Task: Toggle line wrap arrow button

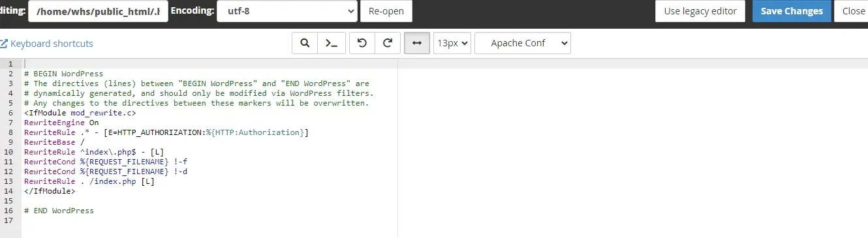Action: (416, 44)
